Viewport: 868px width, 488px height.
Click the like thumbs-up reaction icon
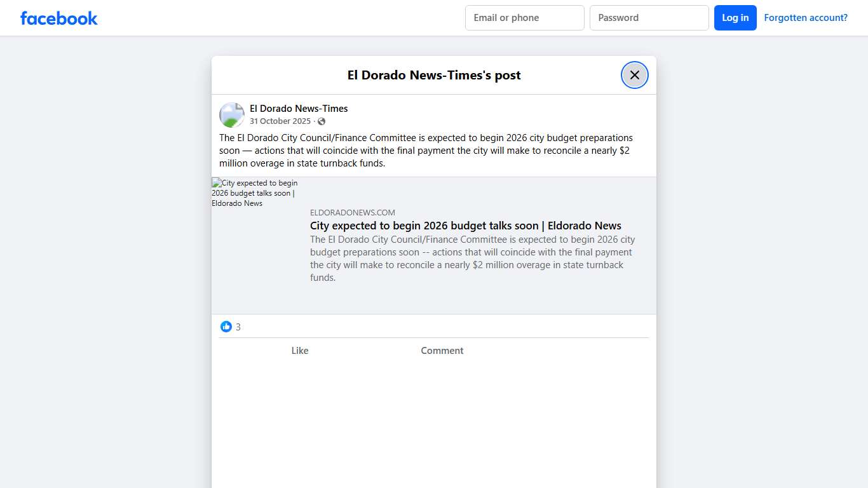tap(226, 326)
